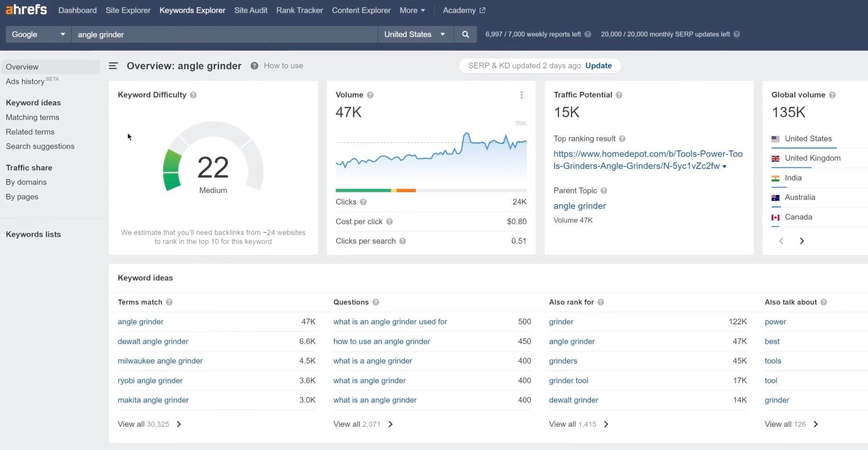The height and width of the screenshot is (450, 868).
Task: Expand the More menu in top navigation
Action: coord(412,10)
